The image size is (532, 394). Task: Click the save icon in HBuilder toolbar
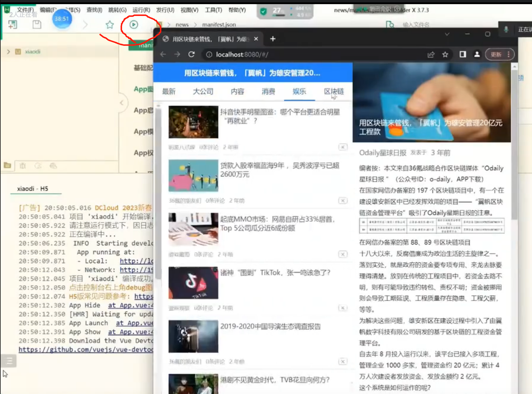coord(37,25)
